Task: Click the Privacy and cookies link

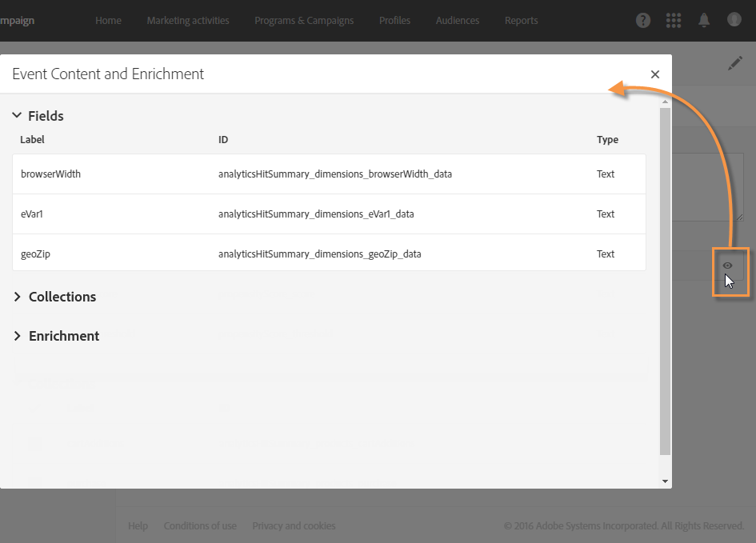Action: pyautogui.click(x=294, y=525)
